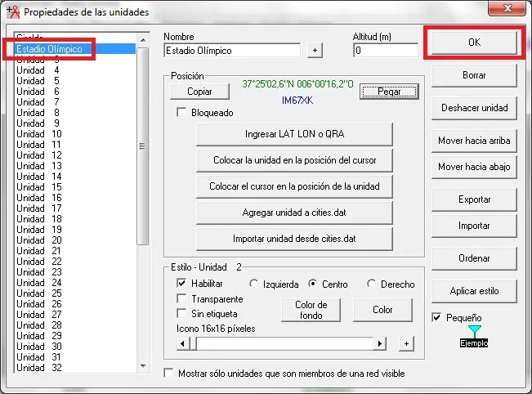This screenshot has height=394, width=532.
Task: Click the Ordenar button
Action: point(474,258)
